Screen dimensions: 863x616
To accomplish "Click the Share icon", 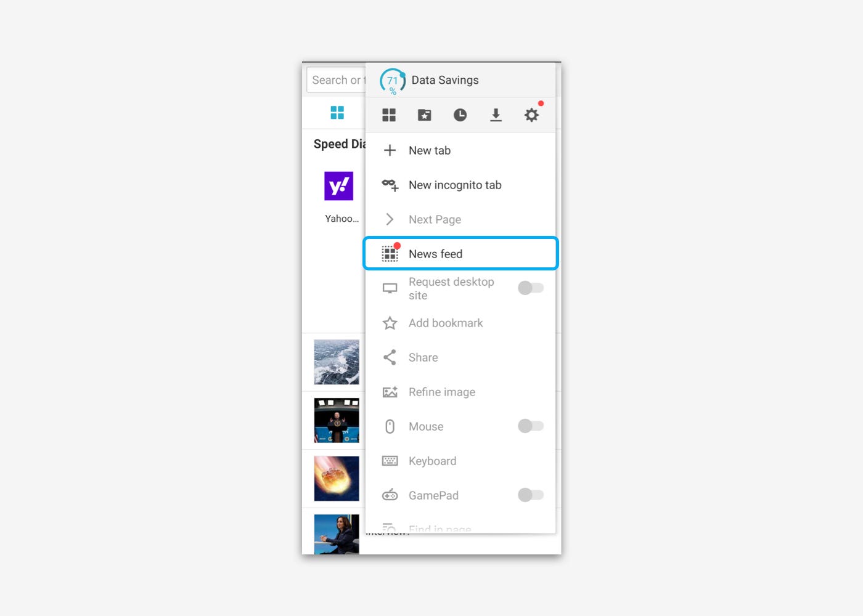I will pyautogui.click(x=390, y=357).
